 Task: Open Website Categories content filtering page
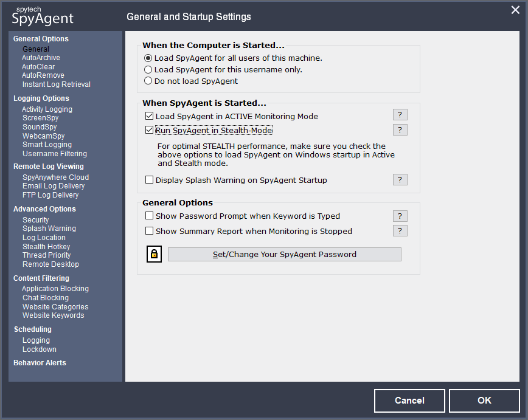click(x=55, y=307)
